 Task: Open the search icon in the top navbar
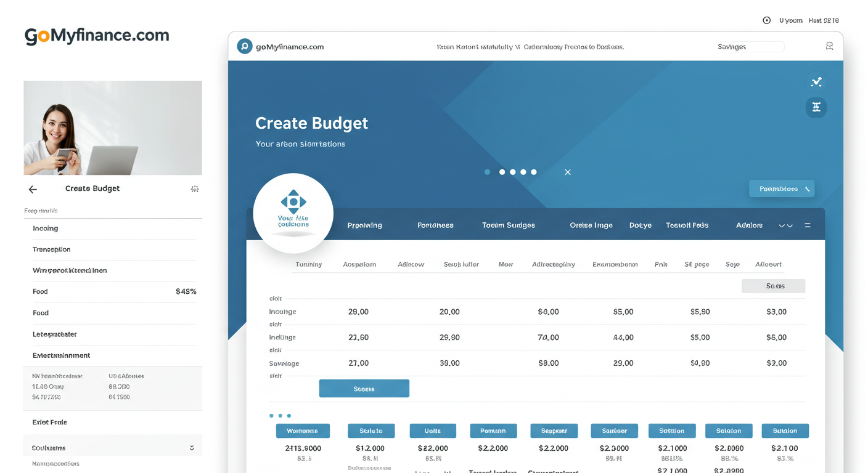(x=245, y=46)
